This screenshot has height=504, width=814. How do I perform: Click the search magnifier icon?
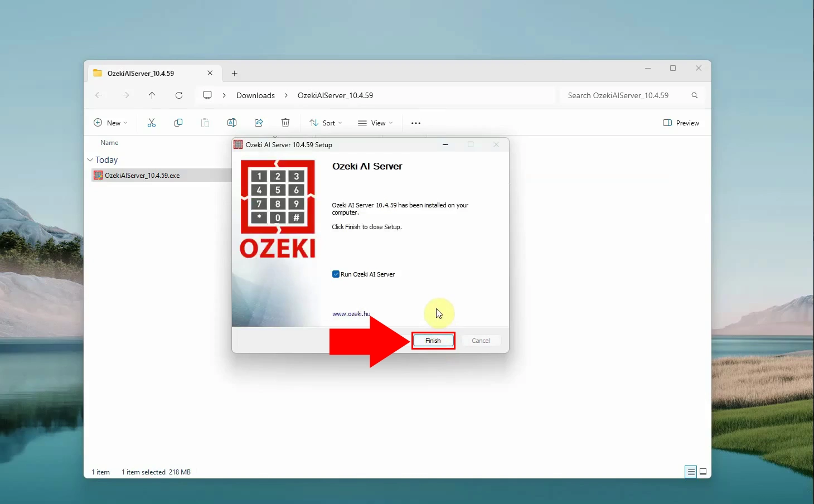pyautogui.click(x=695, y=95)
